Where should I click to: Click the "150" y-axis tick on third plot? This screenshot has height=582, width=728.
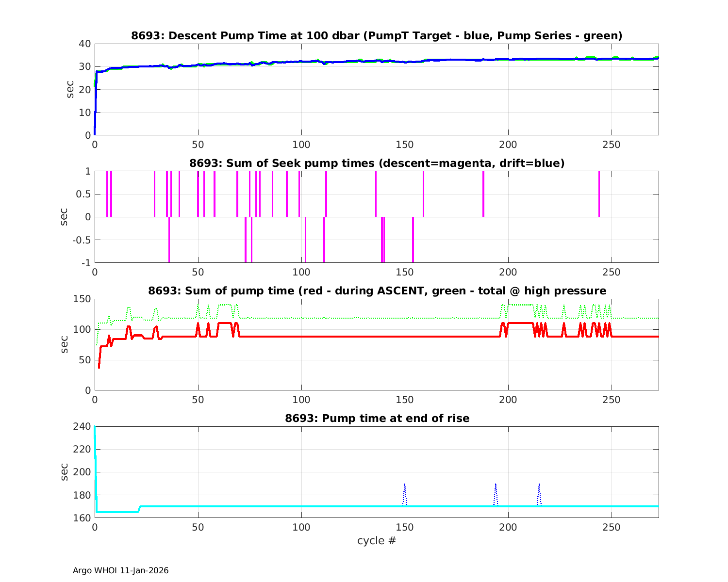pos(83,299)
